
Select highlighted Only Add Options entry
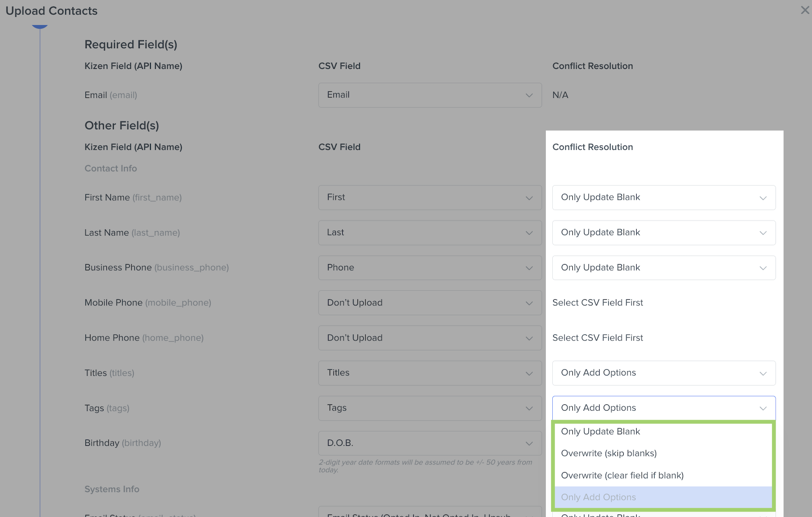pos(598,497)
